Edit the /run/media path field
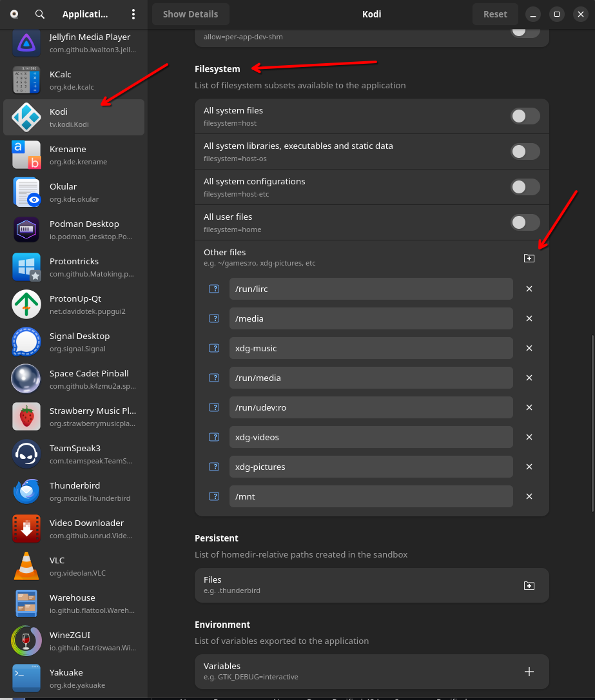The width and height of the screenshot is (595, 700). click(371, 378)
